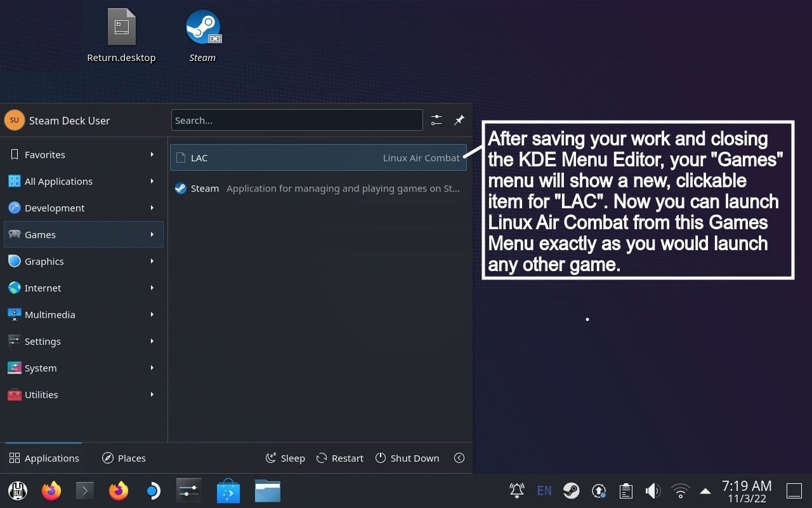Click the Steam Deck User avatar
Screen dimensions: 812x508
(x=14, y=120)
